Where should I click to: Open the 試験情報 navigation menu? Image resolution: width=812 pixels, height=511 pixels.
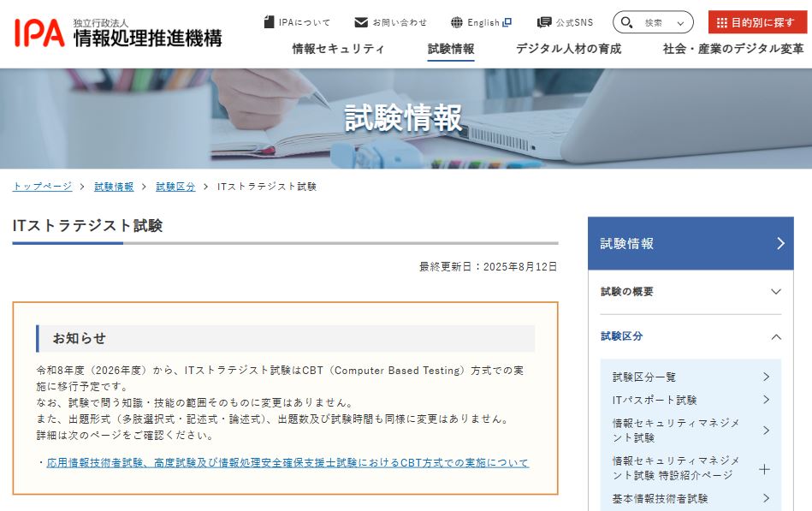click(x=451, y=49)
